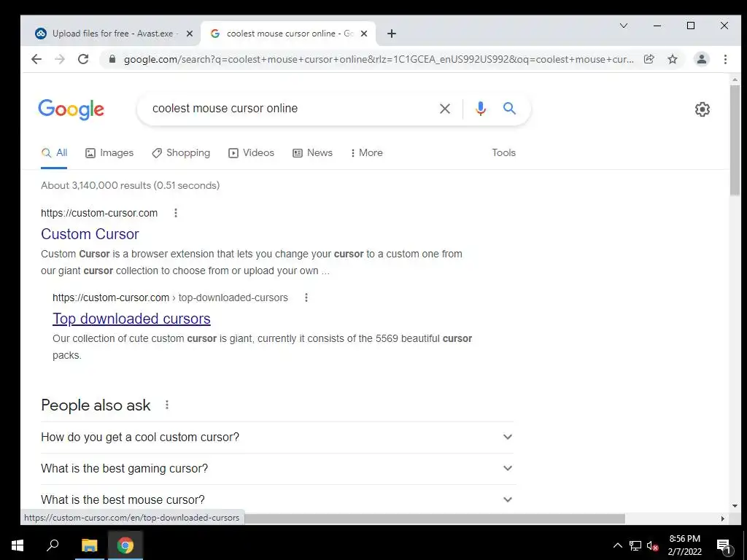
Task: Reload the page with the refresh icon
Action: click(x=83, y=59)
